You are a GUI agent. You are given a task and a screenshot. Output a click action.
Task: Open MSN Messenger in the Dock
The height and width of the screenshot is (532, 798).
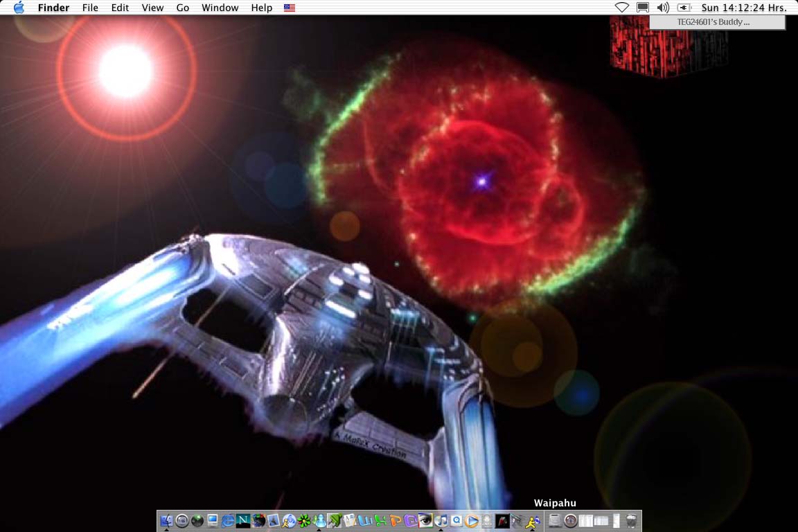[x=319, y=521]
